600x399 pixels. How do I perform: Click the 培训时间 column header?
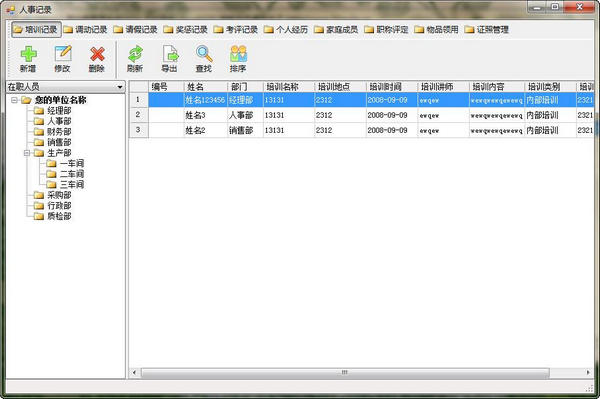392,87
